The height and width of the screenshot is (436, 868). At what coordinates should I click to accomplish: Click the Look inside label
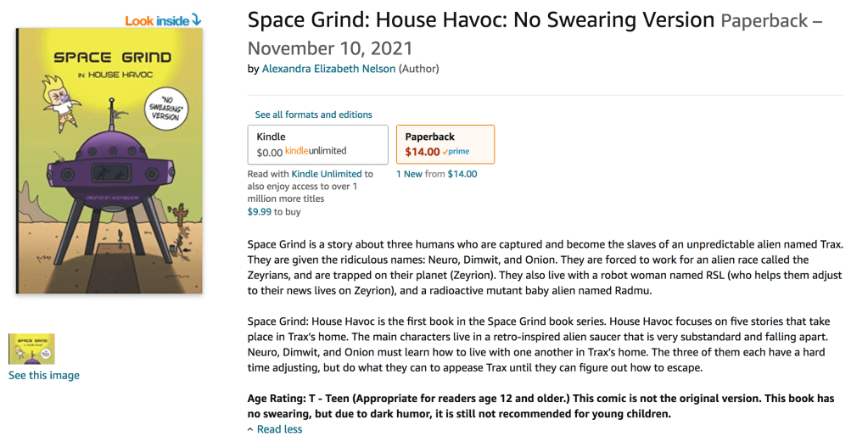click(157, 20)
